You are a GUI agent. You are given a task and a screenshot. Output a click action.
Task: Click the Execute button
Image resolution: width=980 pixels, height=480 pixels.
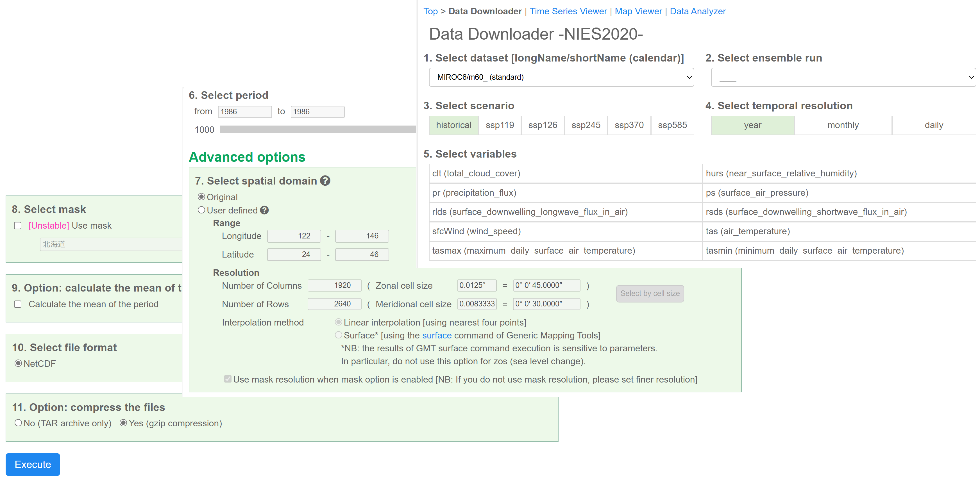click(x=33, y=464)
